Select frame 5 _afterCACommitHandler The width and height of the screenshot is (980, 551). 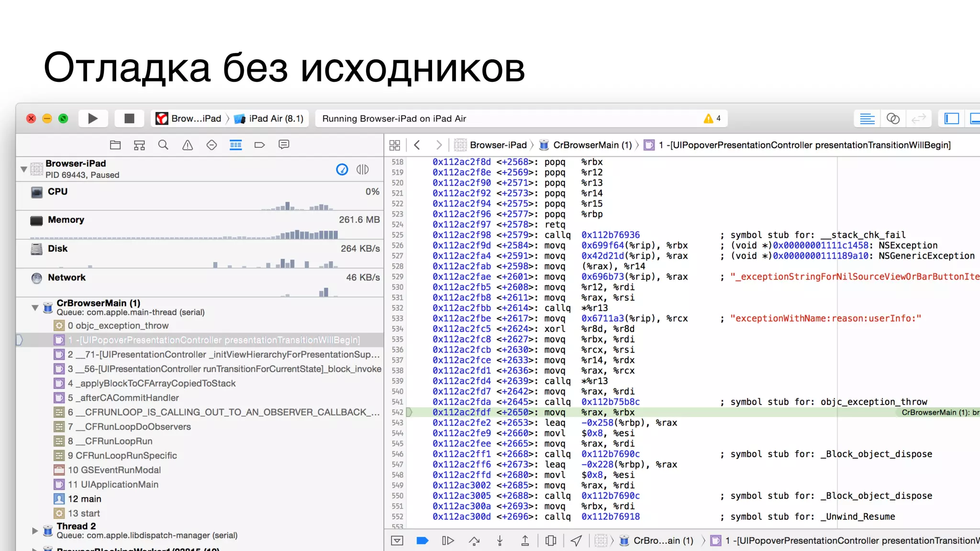(x=200, y=398)
